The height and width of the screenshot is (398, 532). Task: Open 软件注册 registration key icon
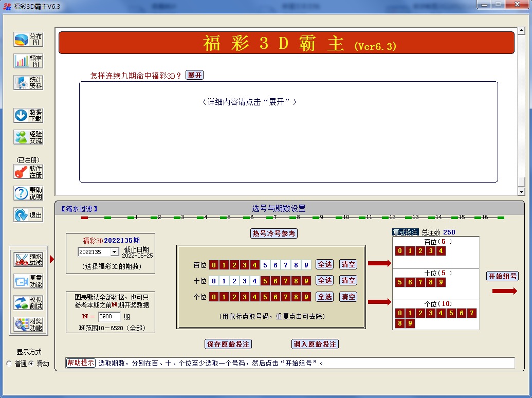pos(28,172)
